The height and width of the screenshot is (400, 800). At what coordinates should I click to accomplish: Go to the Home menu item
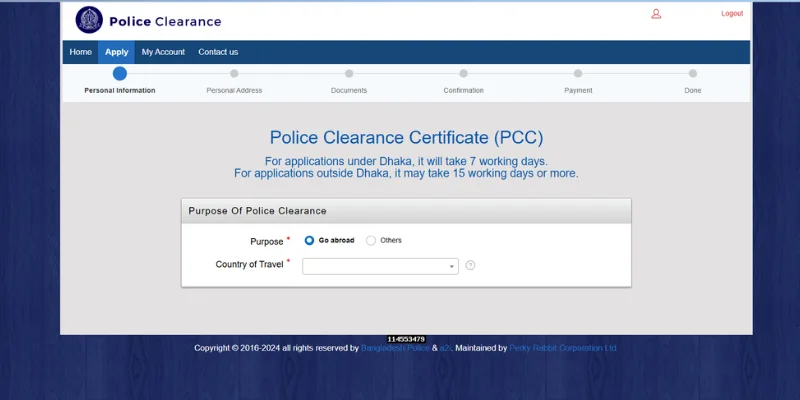[81, 52]
